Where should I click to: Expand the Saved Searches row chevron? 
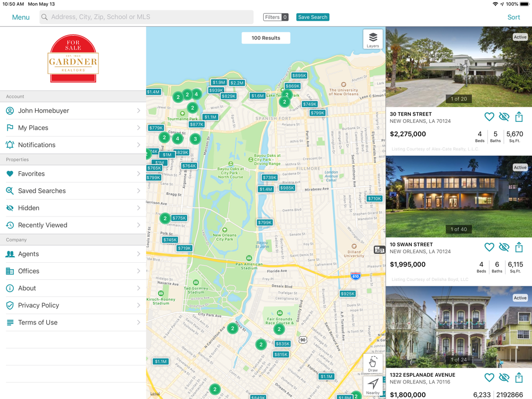tap(139, 190)
